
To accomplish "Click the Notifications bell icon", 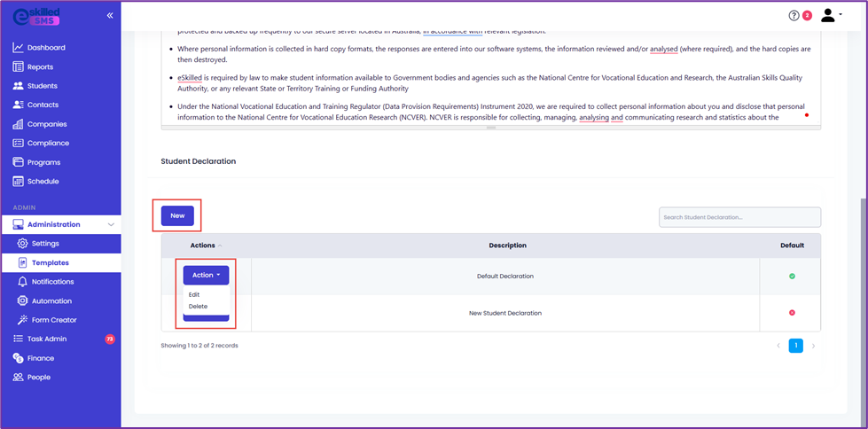I will click(23, 282).
